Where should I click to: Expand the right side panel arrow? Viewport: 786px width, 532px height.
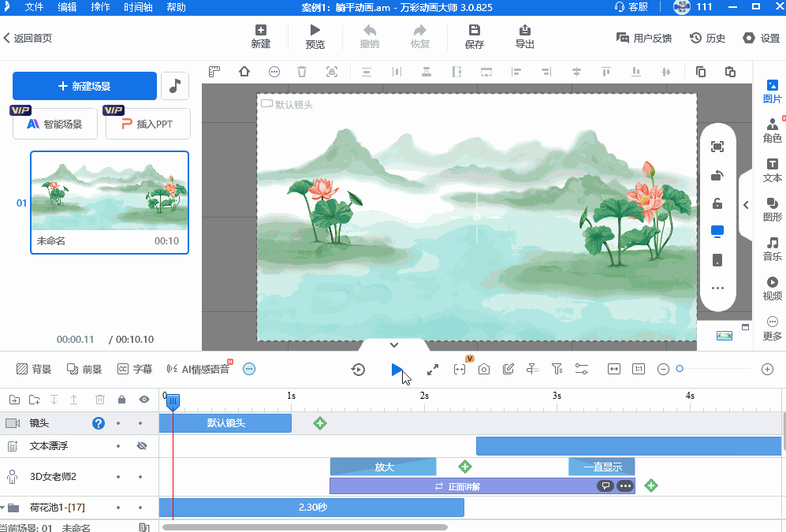tap(746, 205)
